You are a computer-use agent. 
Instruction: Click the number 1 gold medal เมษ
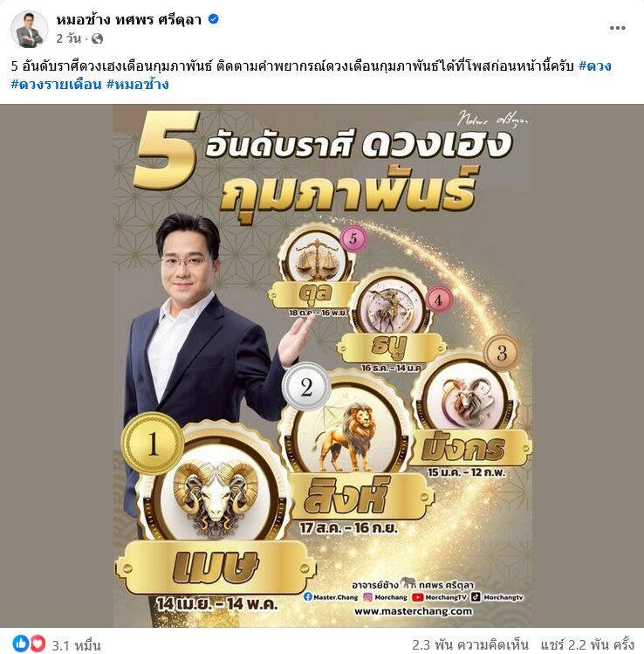click(153, 444)
